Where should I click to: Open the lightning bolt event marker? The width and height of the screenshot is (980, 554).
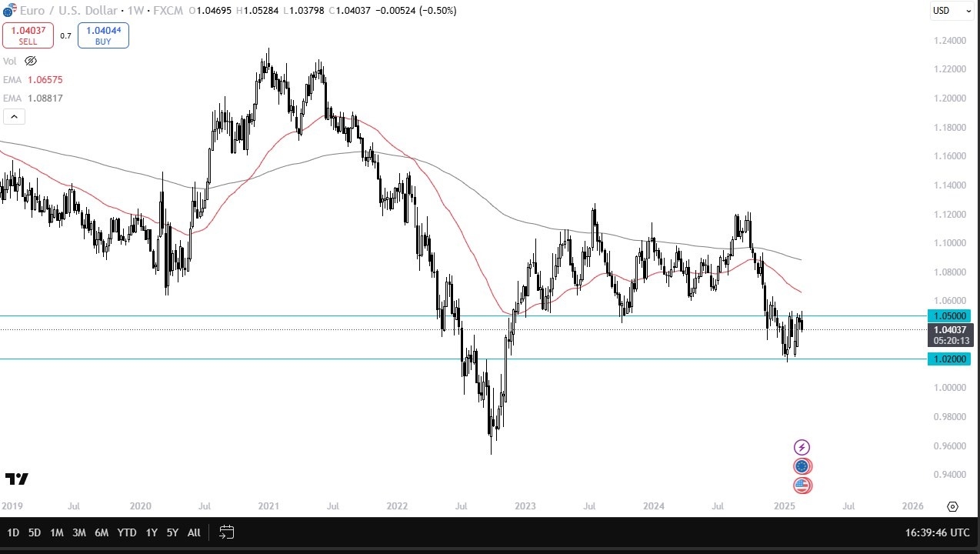(x=802, y=447)
